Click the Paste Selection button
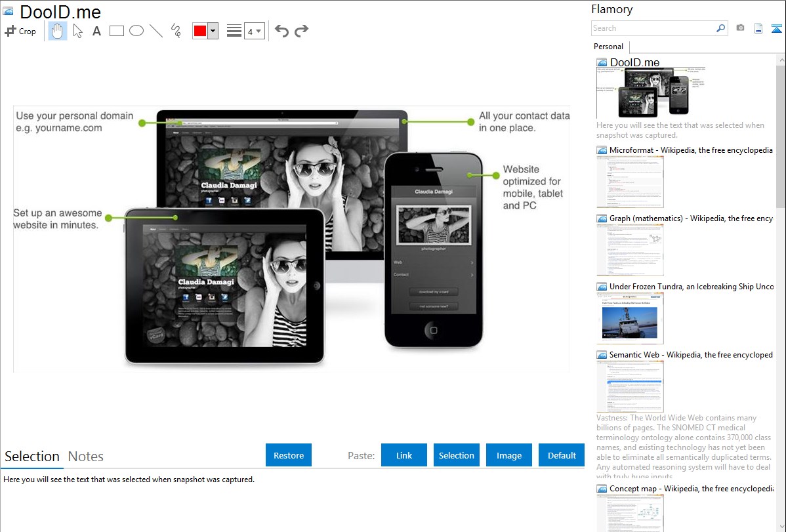 (x=456, y=455)
